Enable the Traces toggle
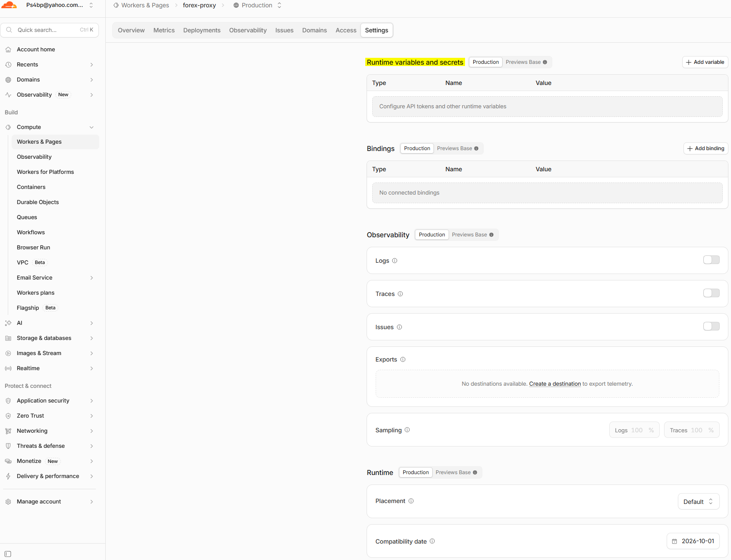The image size is (731, 560). point(711,293)
